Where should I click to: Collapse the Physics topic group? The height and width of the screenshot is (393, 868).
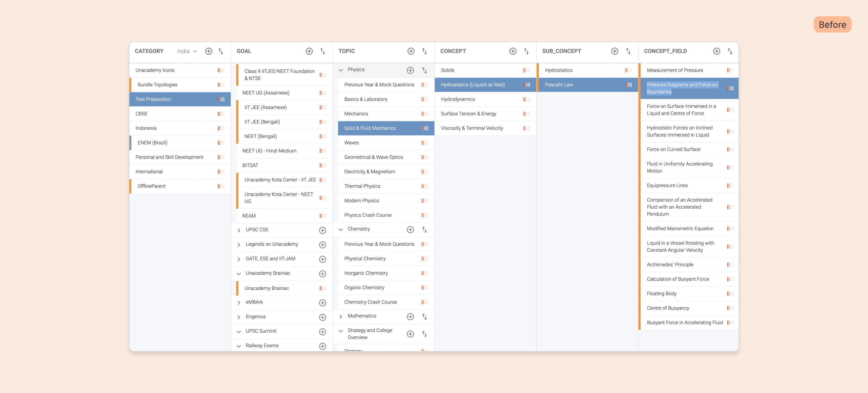[341, 70]
